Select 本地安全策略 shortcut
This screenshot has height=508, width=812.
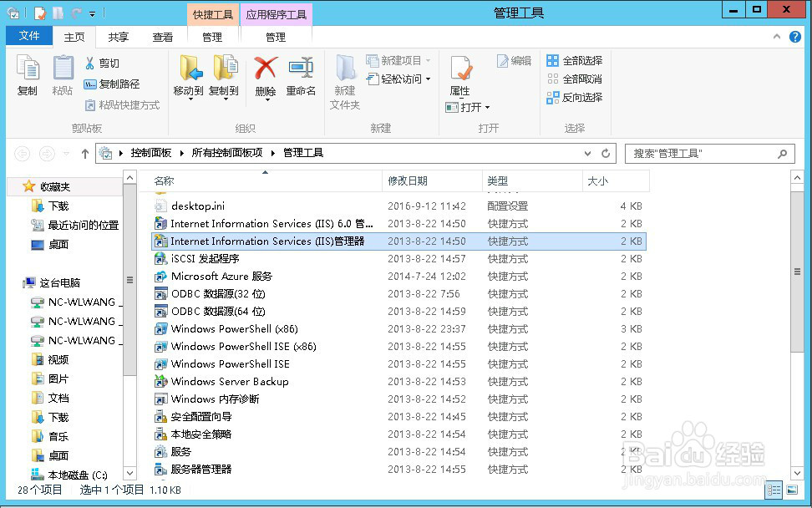(398, 434)
